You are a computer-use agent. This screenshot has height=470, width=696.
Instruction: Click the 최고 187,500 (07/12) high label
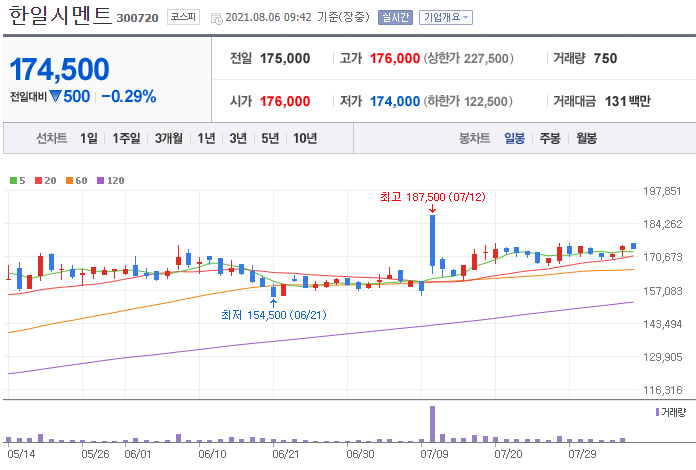(x=433, y=197)
